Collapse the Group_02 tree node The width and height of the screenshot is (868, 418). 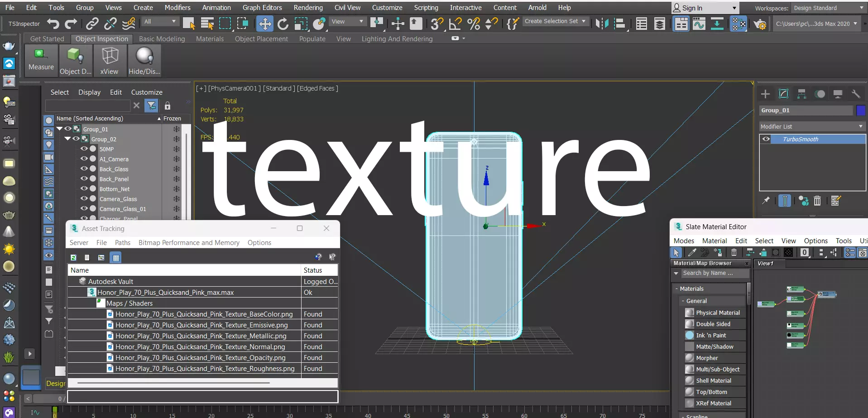67,139
